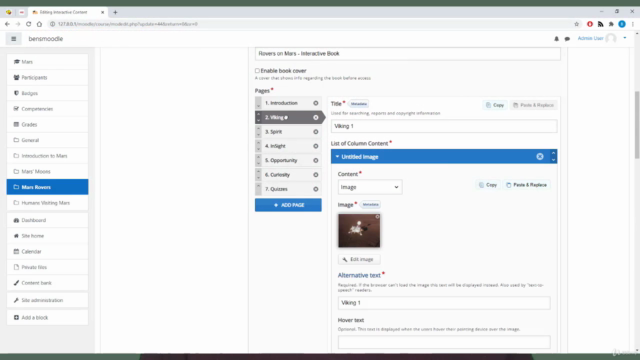This screenshot has height=360, width=640.
Task: Open Grades in the sidebar
Action: click(47, 124)
